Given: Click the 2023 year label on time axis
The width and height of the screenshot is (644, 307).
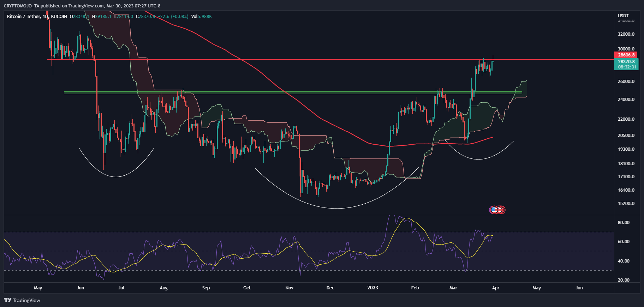Looking at the screenshot, I should coord(372,288).
